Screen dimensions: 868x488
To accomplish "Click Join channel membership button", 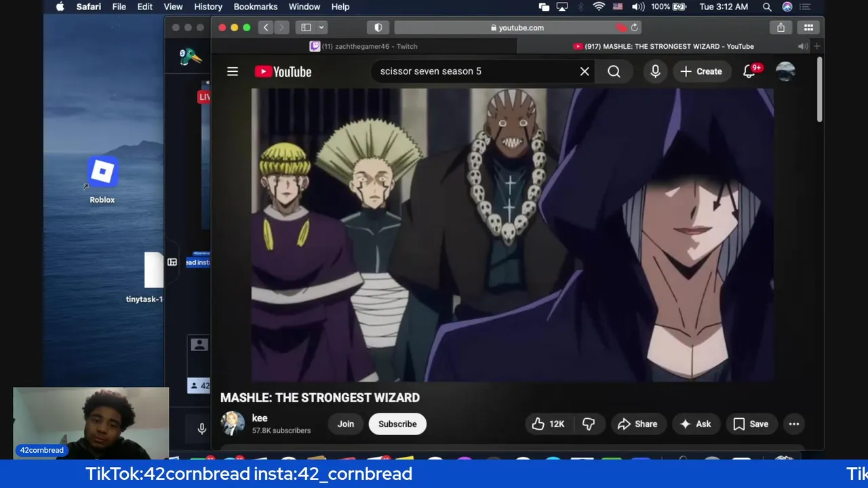I will [346, 424].
